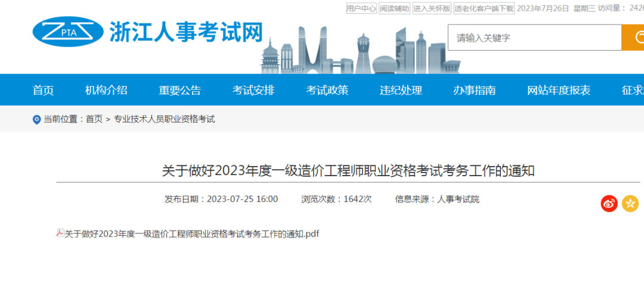The width and height of the screenshot is (644, 289).
Task: Open 办事指南 menu item
Action: click(475, 90)
